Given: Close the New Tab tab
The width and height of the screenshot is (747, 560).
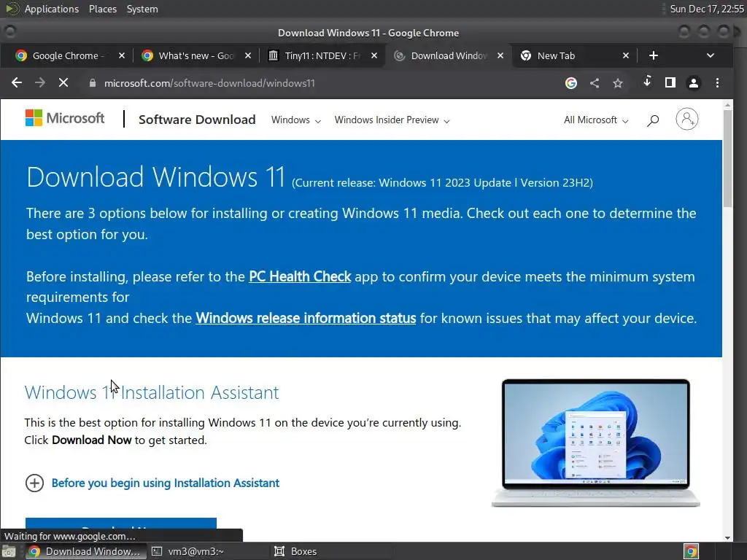Looking at the screenshot, I should [626, 55].
